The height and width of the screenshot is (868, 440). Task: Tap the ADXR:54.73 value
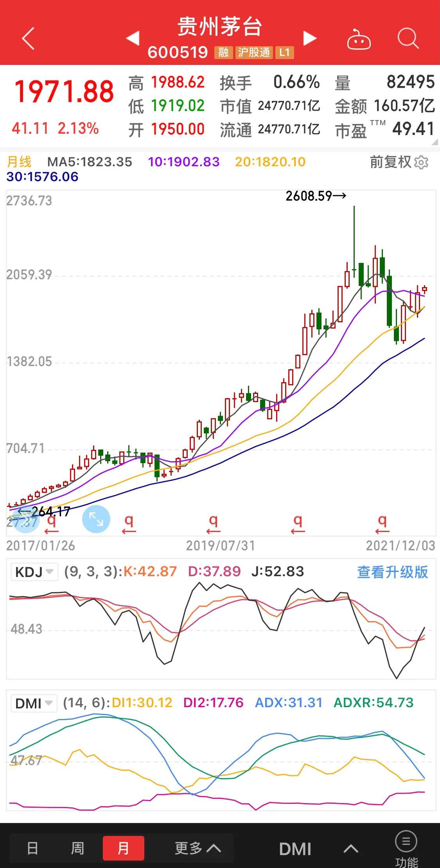click(x=374, y=703)
